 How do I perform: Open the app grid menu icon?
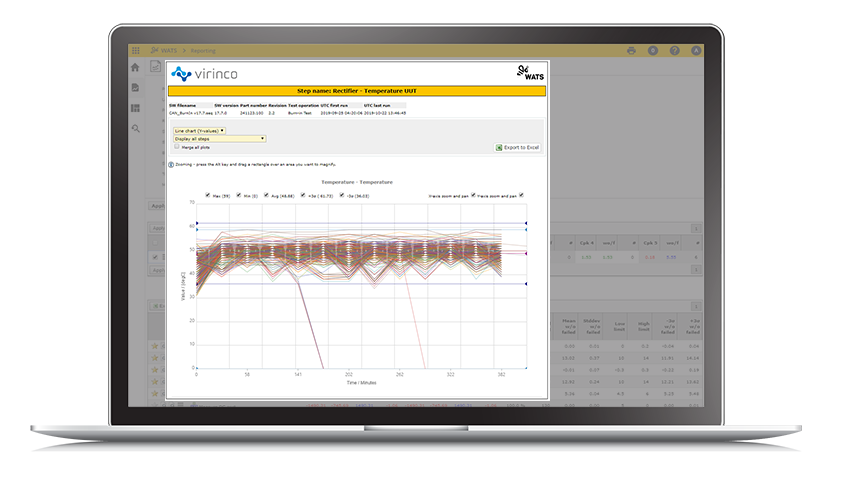135,50
